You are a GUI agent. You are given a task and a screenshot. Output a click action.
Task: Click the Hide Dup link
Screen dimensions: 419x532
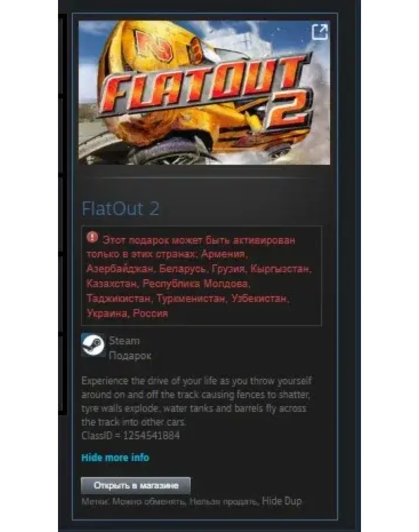[282, 501]
